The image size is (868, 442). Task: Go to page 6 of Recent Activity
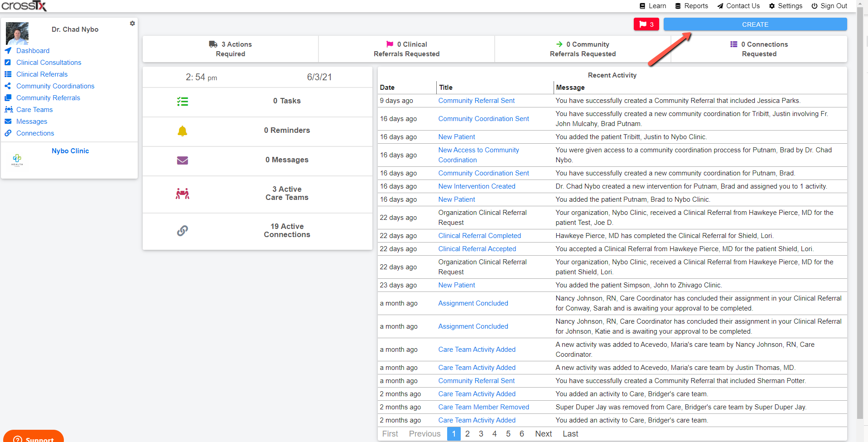522,434
